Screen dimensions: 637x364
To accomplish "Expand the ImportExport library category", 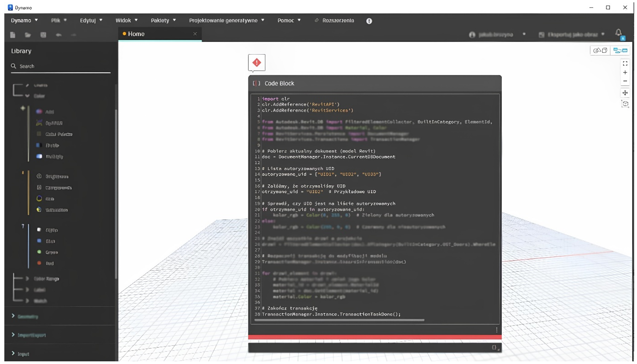I will point(31,335).
